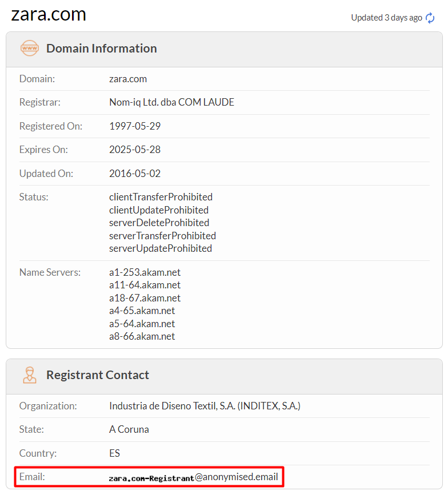448x495 pixels.
Task: Click the Updated 3 days ago text
Action: [x=386, y=18]
